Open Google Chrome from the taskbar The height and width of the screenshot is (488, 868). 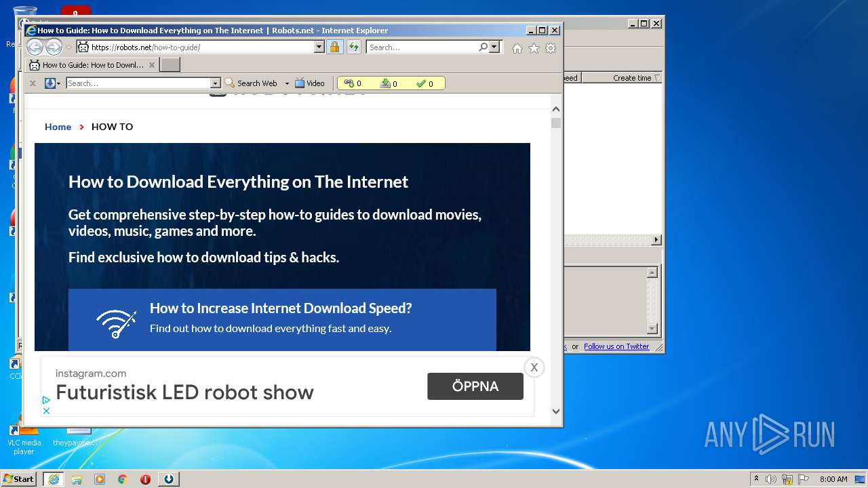tap(123, 479)
